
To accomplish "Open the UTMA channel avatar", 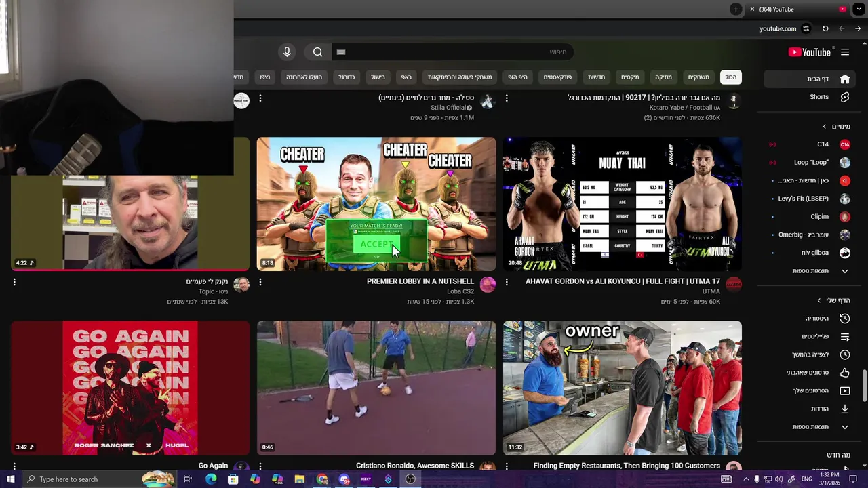I will click(733, 285).
